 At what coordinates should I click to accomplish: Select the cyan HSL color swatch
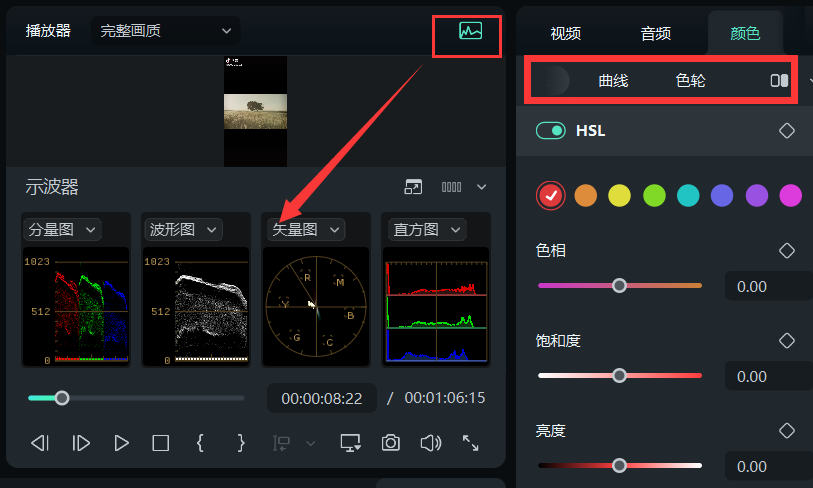pos(688,196)
